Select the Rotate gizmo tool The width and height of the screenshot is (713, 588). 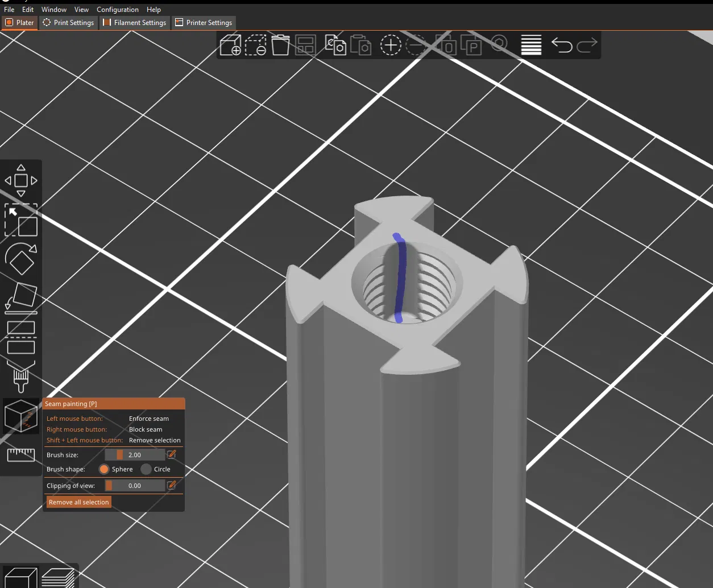coord(21,259)
